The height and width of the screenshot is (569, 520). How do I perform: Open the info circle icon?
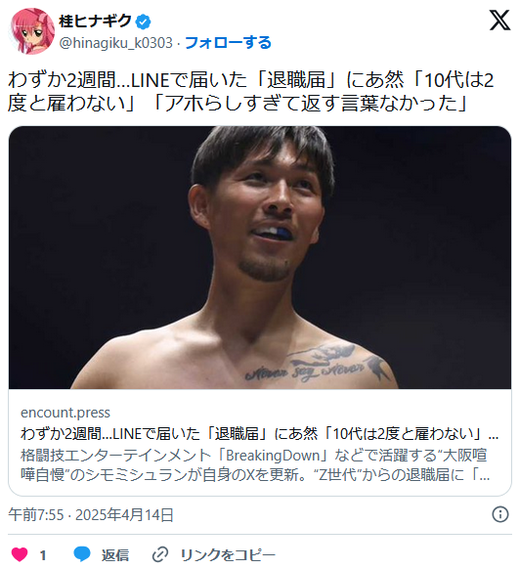(500, 514)
